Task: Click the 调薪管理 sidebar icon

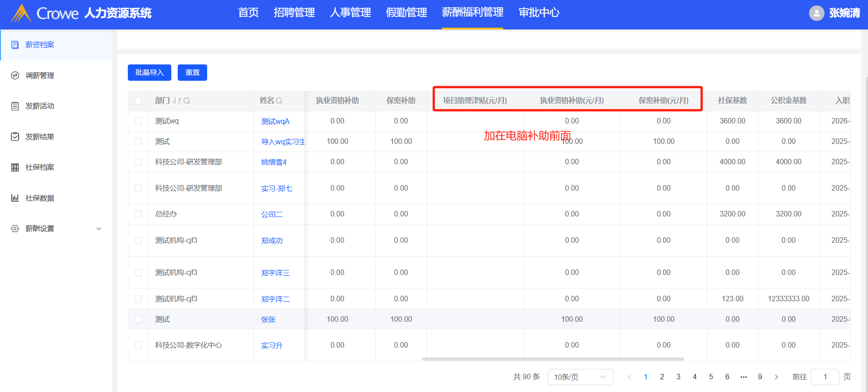Action: point(15,75)
